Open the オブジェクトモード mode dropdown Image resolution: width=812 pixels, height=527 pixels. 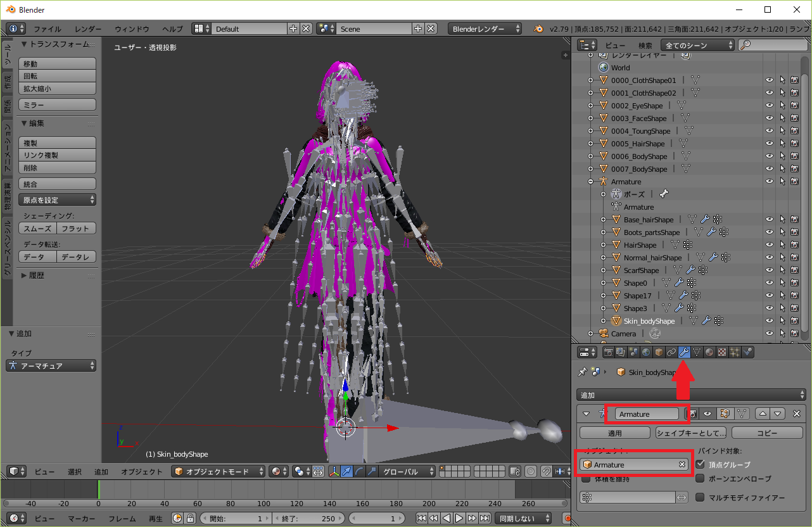pyautogui.click(x=219, y=471)
